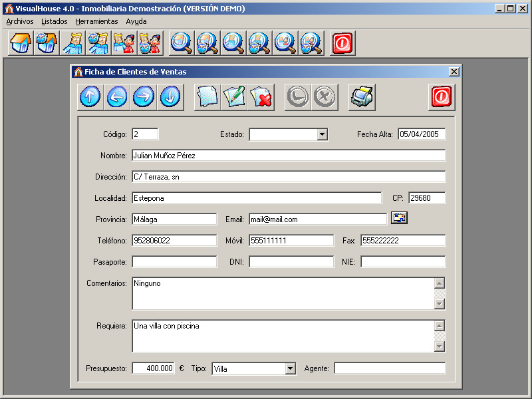This screenshot has height=399, width=532.
Task: Go to previous record with left arrow
Action: 117,97
